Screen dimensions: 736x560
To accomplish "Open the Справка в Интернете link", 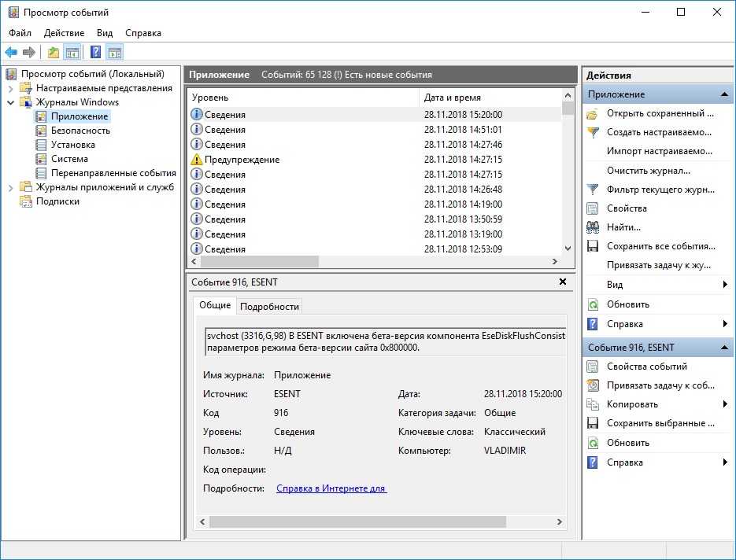I will 331,488.
